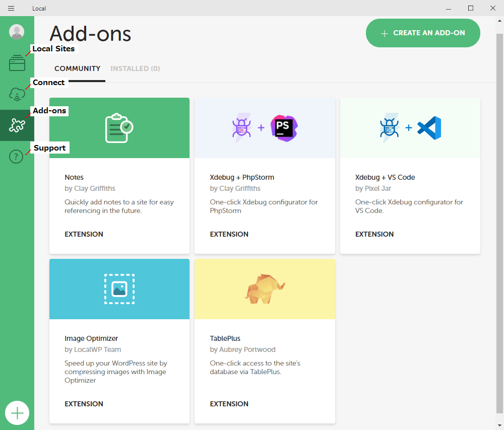Click the Xdebug + PhpStorm description text

(x=264, y=206)
